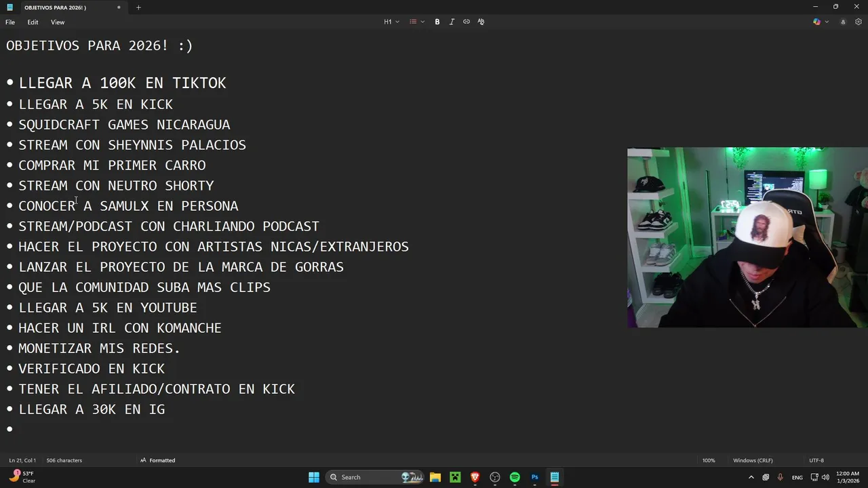The image size is (868, 488).
Task: Show hidden system tray icons chevron
Action: click(751, 477)
